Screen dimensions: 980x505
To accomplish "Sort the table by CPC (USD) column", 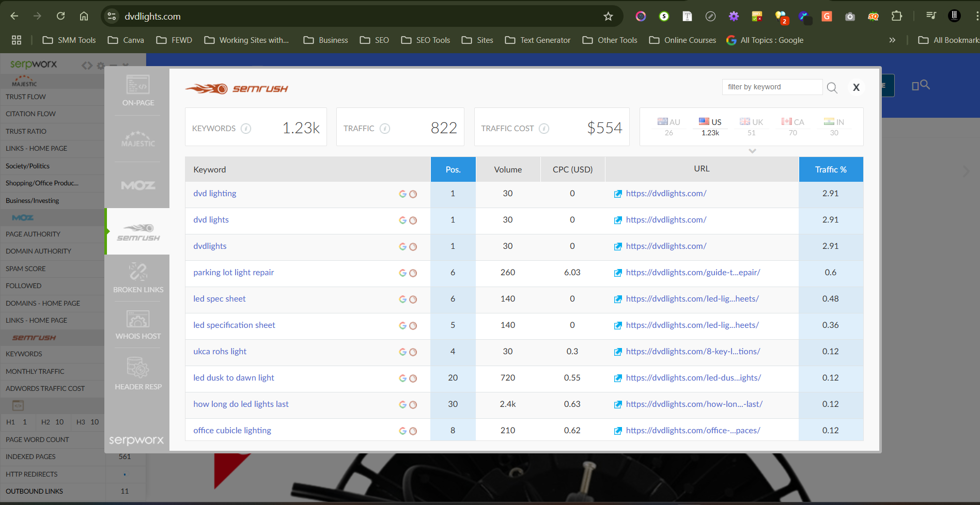I will coord(572,169).
